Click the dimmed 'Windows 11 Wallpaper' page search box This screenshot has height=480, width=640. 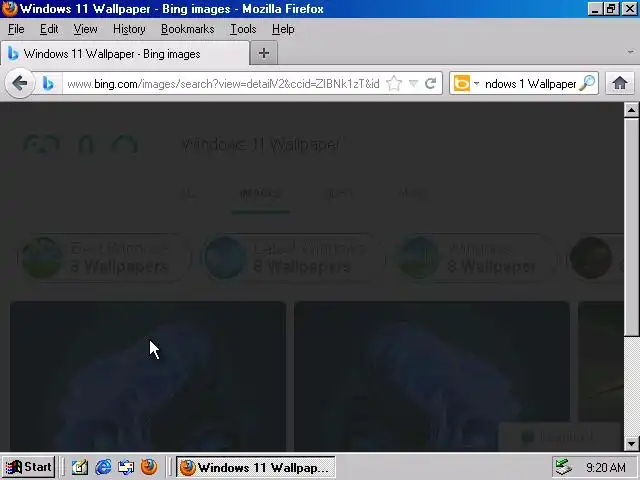pos(261,144)
